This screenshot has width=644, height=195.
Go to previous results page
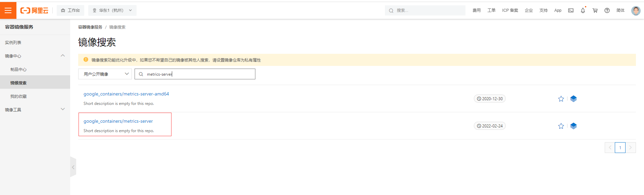click(610, 148)
